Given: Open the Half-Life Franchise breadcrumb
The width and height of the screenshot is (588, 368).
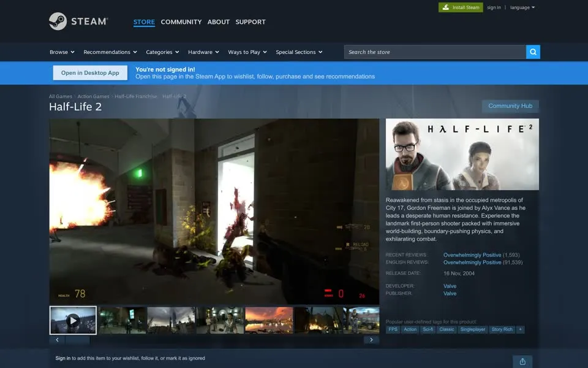Looking at the screenshot, I should (x=136, y=96).
